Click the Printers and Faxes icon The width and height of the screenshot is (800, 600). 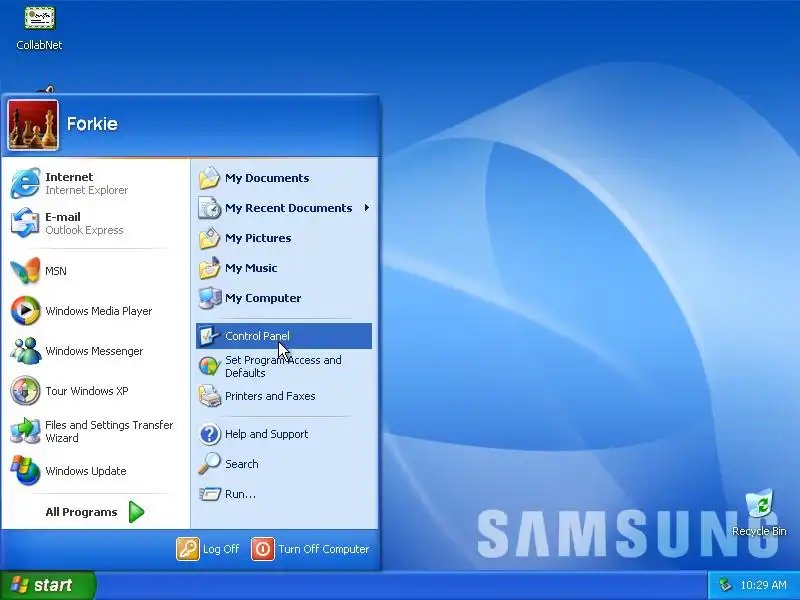point(209,396)
